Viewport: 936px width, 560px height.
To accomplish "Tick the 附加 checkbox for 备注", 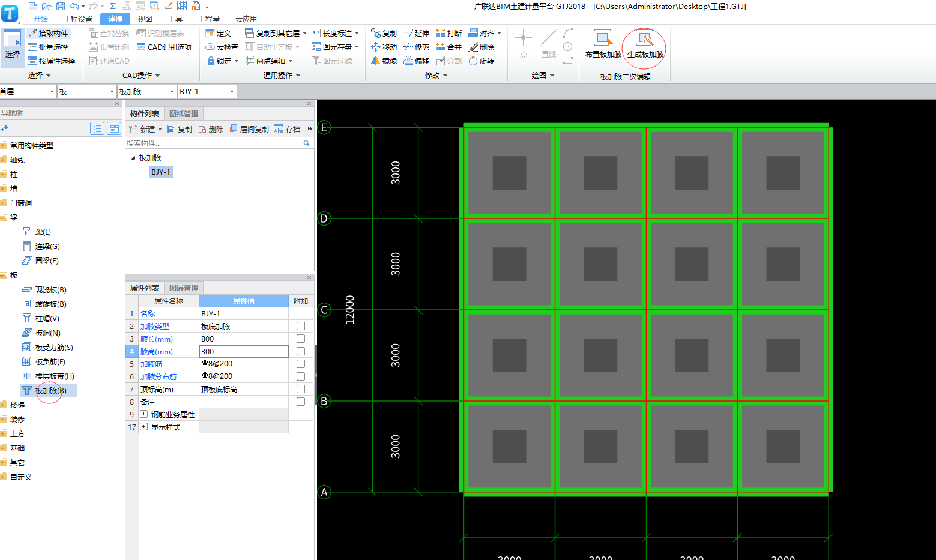I will (301, 402).
